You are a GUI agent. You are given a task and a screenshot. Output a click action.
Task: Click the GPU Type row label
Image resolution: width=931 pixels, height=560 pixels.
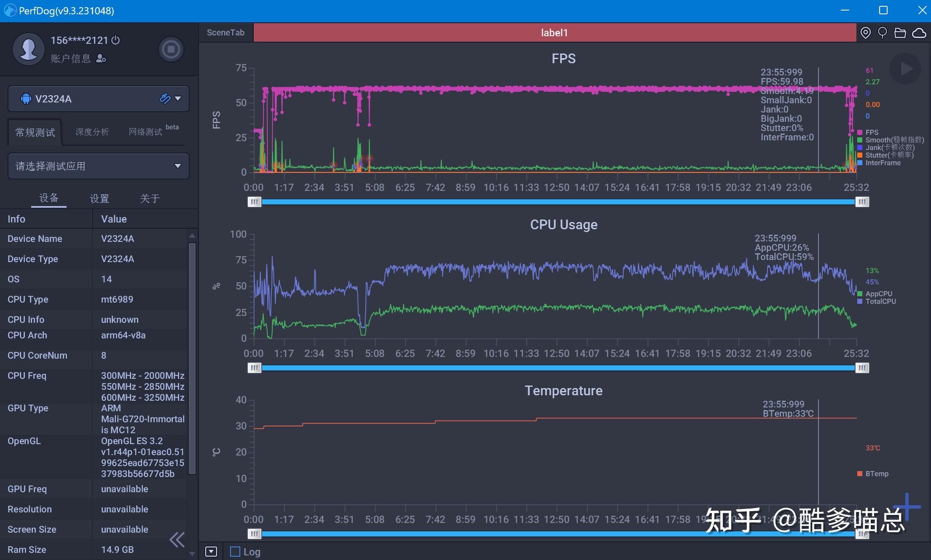click(28, 408)
